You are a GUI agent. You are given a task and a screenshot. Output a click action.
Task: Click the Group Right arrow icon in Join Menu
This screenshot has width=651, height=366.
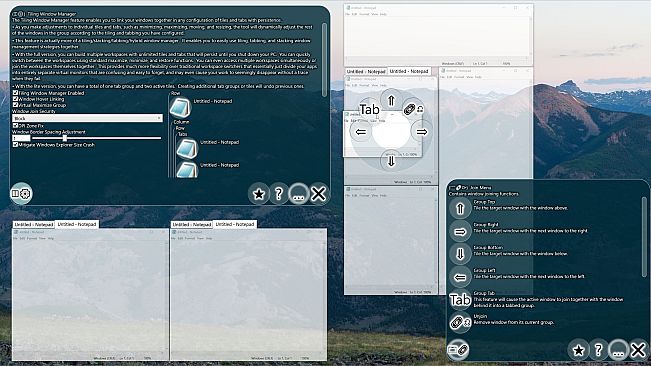460,232
